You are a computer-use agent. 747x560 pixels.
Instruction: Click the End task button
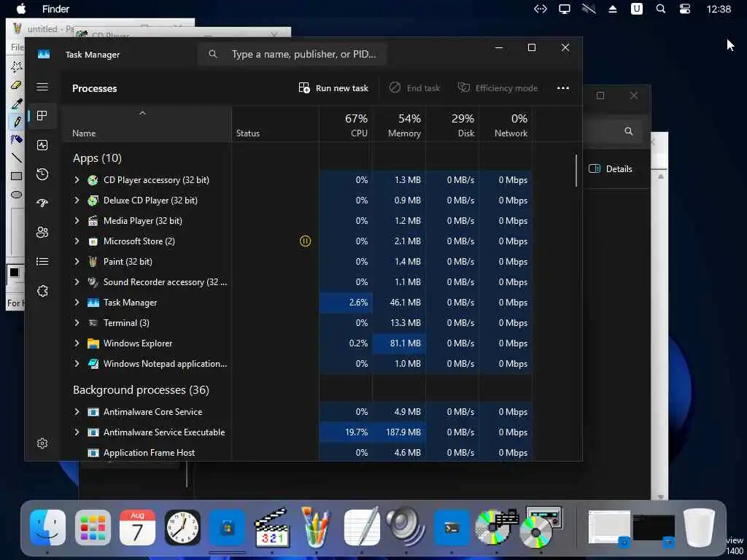click(x=414, y=88)
